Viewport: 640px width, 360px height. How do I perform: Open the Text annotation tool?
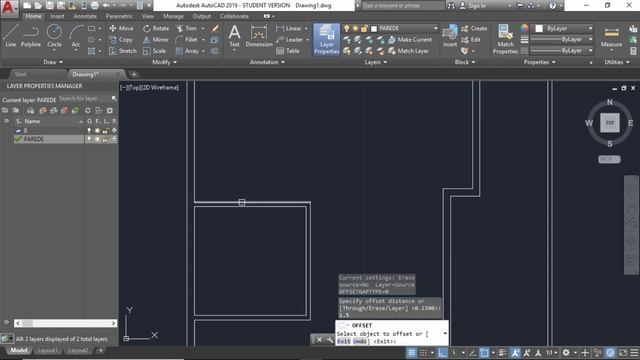pos(234,36)
